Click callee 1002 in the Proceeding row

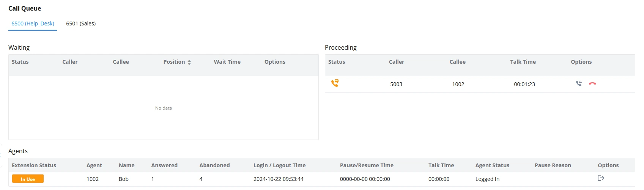[x=458, y=84]
